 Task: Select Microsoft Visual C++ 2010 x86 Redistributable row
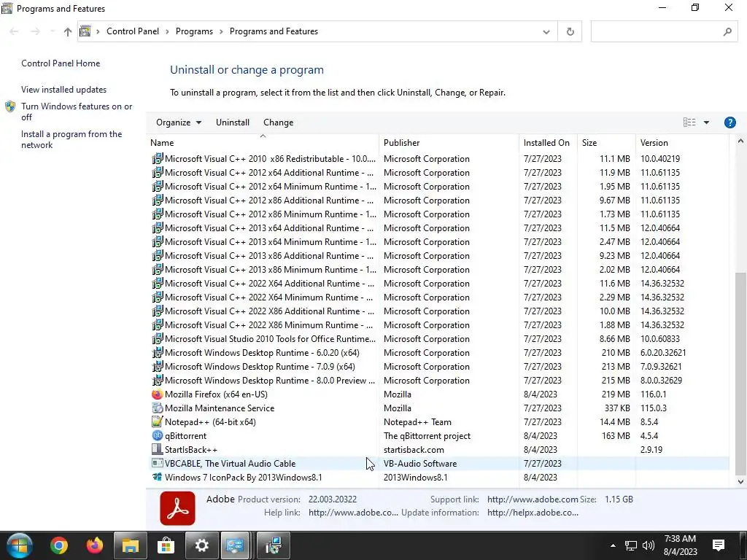pos(438,158)
